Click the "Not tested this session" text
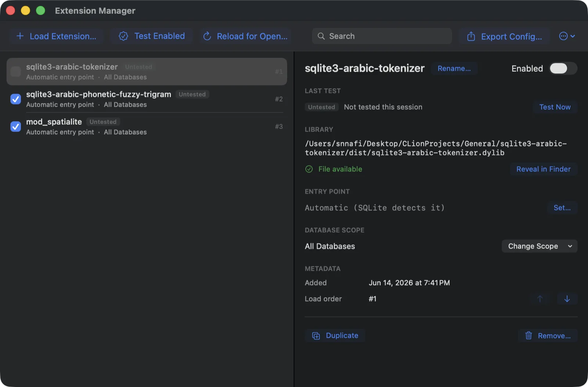This screenshot has width=588, height=387. [x=383, y=107]
